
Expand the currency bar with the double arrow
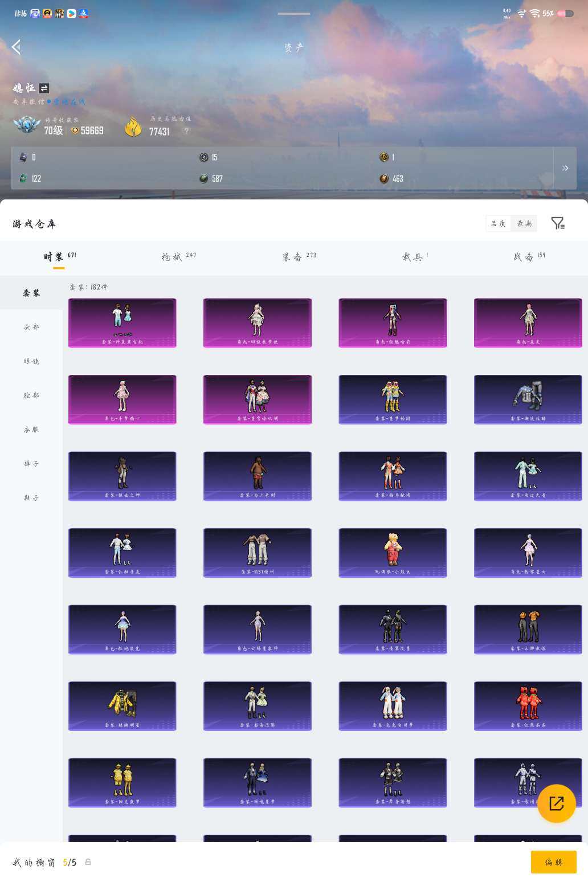(566, 168)
